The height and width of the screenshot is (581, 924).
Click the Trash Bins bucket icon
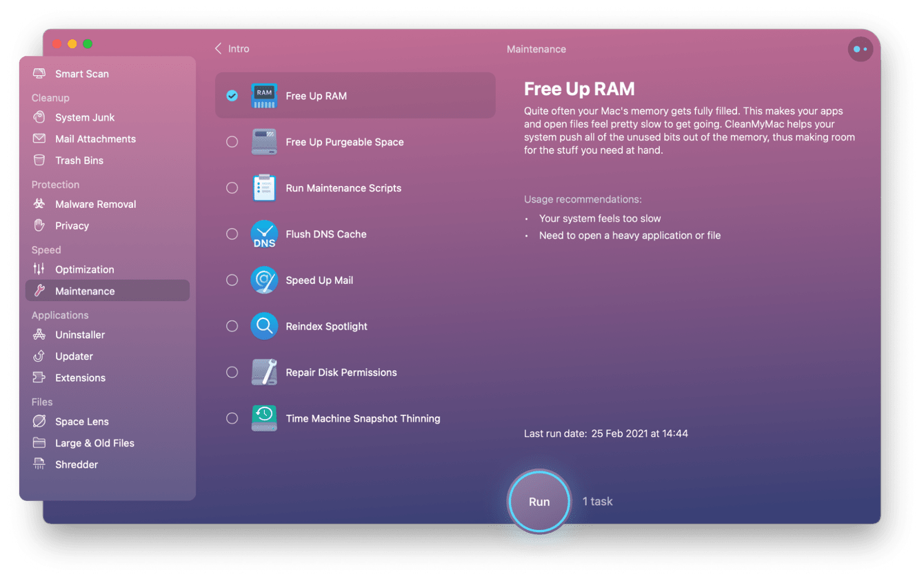pos(39,160)
